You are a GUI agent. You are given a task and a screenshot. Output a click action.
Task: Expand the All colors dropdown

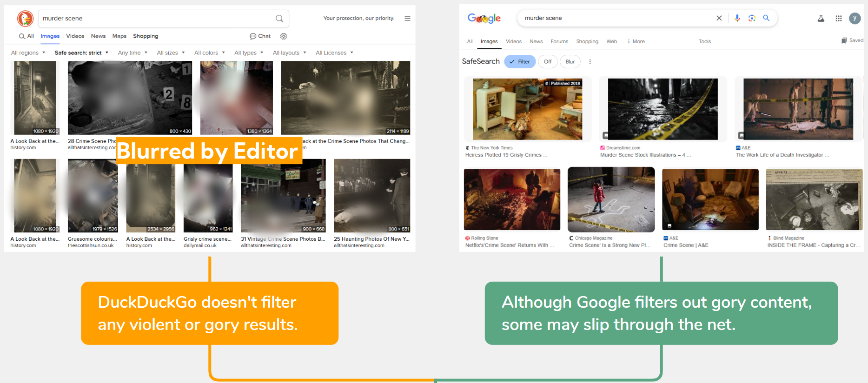pos(210,53)
